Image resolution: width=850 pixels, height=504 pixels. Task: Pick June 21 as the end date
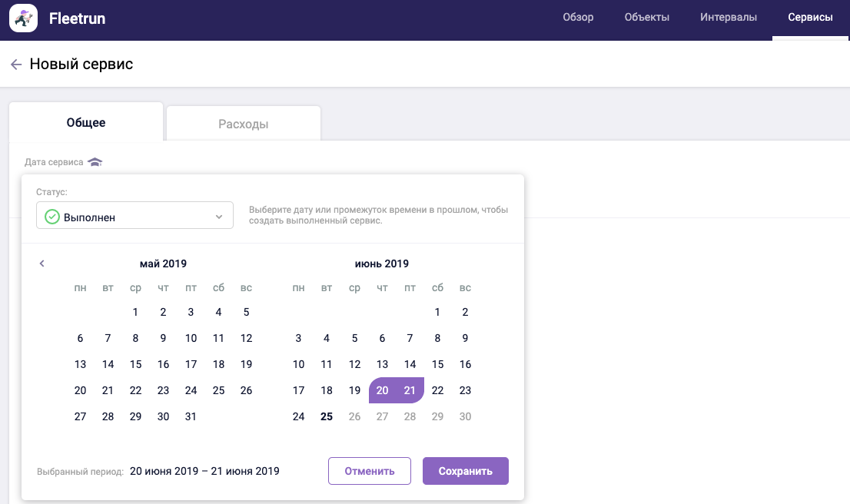tap(410, 390)
